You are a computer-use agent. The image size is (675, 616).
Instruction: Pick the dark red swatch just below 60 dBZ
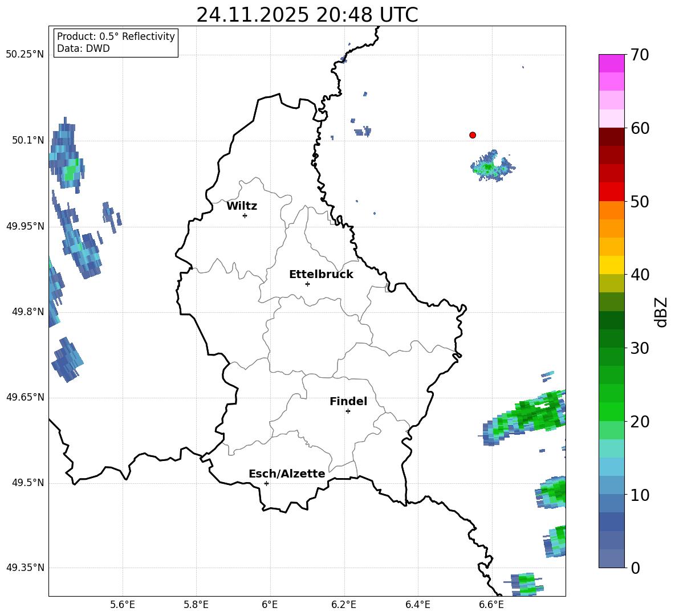pos(611,137)
